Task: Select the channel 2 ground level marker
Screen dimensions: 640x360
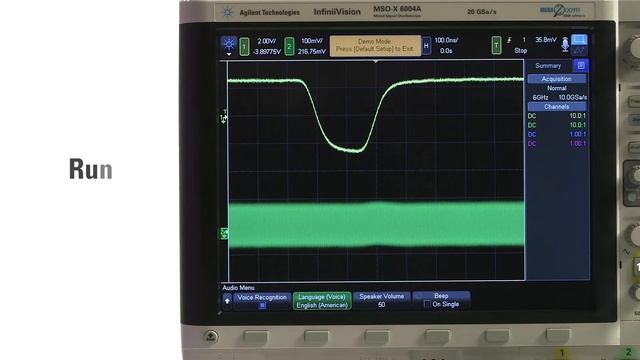Action: [224, 233]
